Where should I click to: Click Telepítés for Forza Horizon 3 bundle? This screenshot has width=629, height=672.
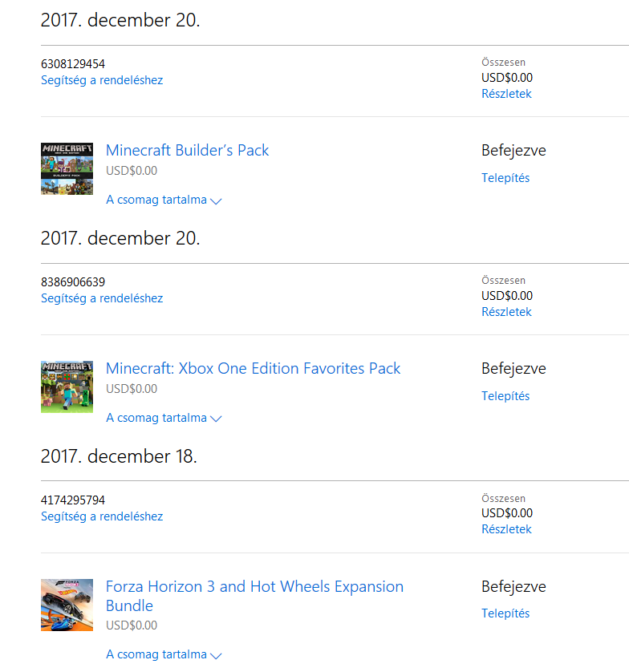coord(505,613)
